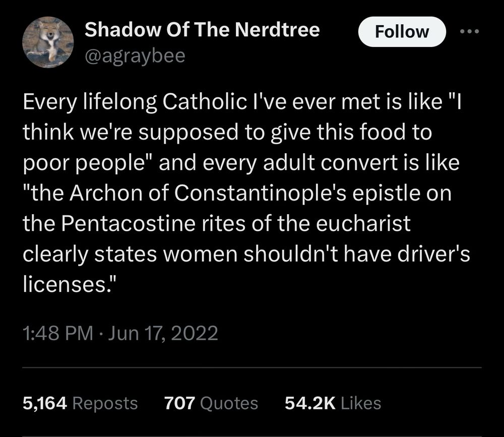Click the three-dots icon beside Follow
The image size is (504, 437).
[471, 30]
